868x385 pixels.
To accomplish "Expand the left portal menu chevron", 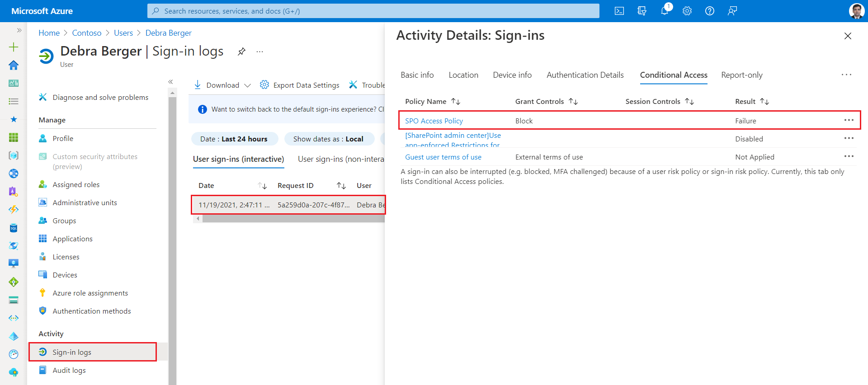I will pos(19,30).
